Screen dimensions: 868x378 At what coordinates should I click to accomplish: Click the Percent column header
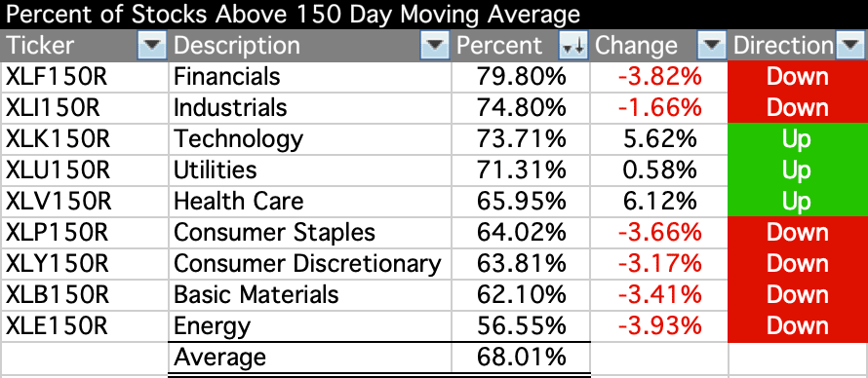pos(505,46)
